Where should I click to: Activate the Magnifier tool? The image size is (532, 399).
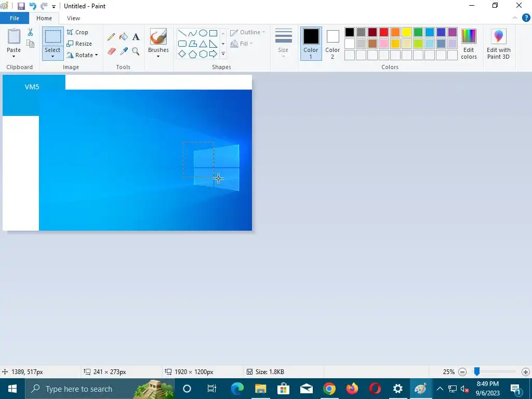(136, 51)
